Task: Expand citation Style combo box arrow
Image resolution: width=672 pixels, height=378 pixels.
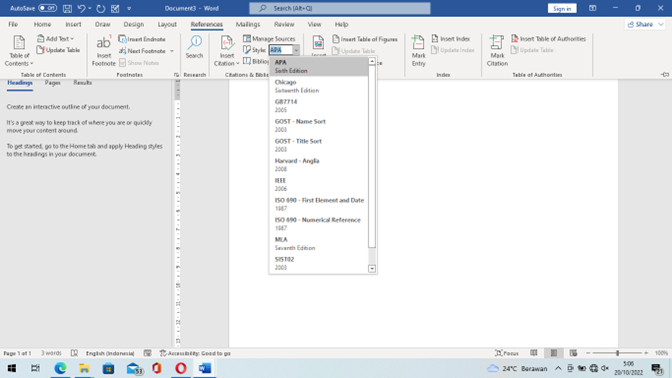Action: point(296,50)
